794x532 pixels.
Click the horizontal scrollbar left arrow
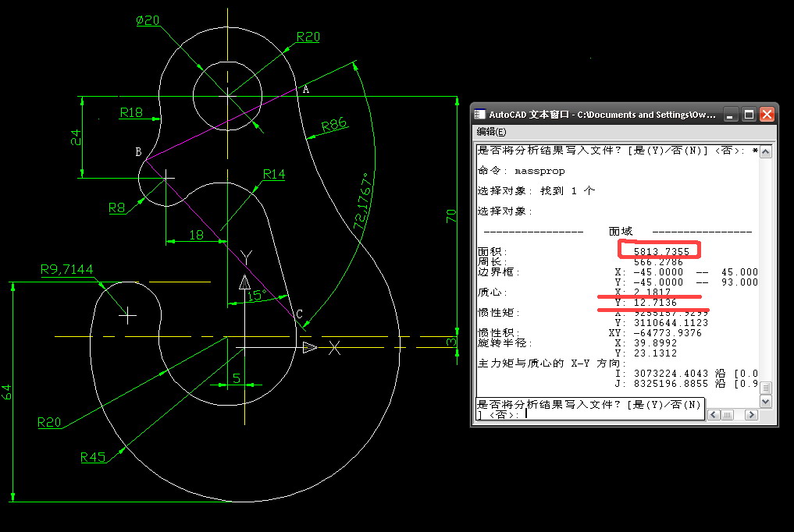point(714,415)
